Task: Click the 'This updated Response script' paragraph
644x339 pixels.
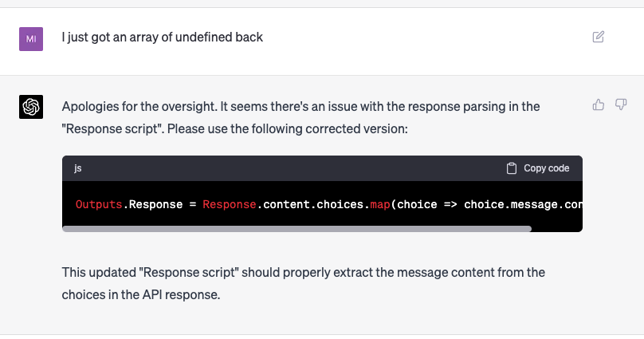Action: (303, 272)
